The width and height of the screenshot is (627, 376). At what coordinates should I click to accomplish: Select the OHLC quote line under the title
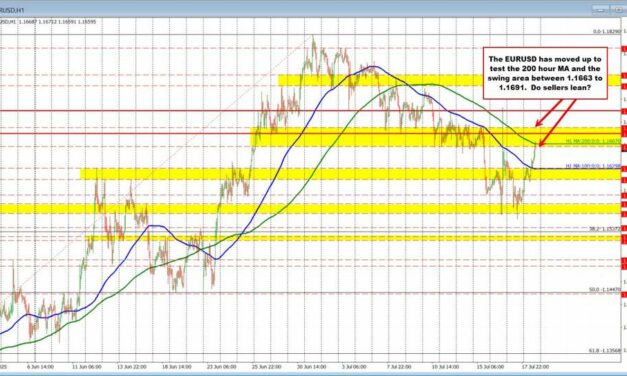coord(48,22)
